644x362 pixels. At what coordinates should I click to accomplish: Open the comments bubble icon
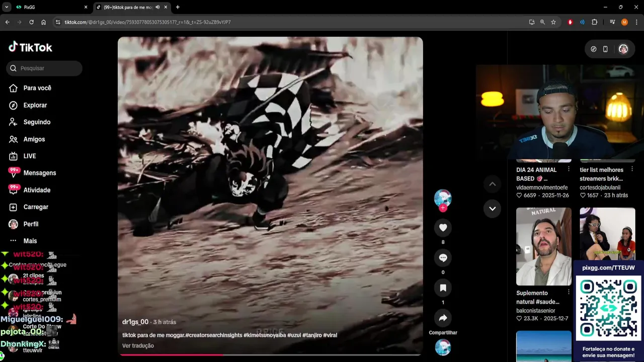pyautogui.click(x=443, y=258)
